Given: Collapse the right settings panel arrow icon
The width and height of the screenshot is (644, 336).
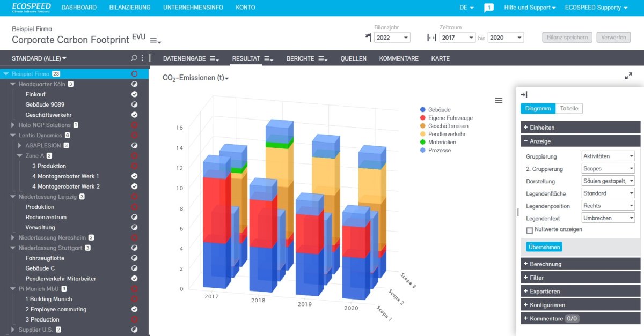Looking at the screenshot, I should [524, 94].
